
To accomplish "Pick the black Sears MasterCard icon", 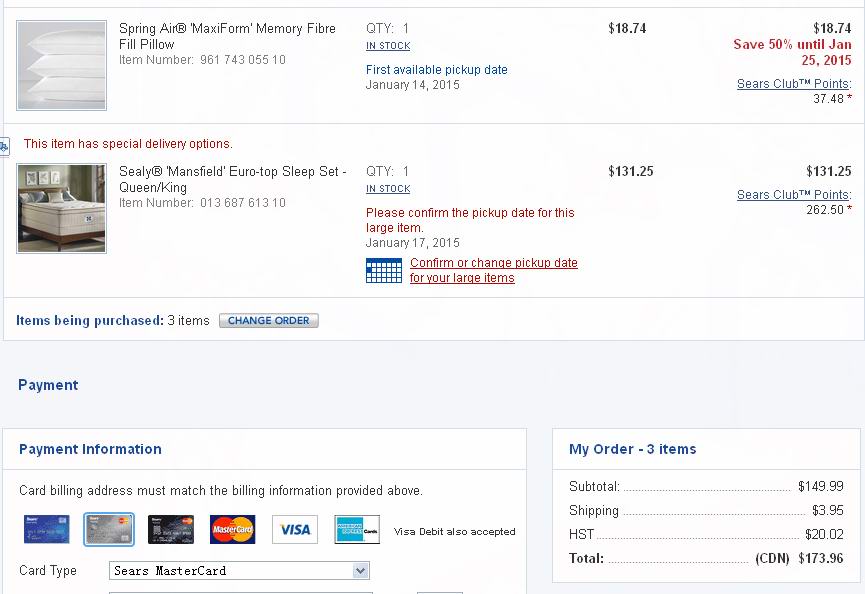I will (171, 529).
